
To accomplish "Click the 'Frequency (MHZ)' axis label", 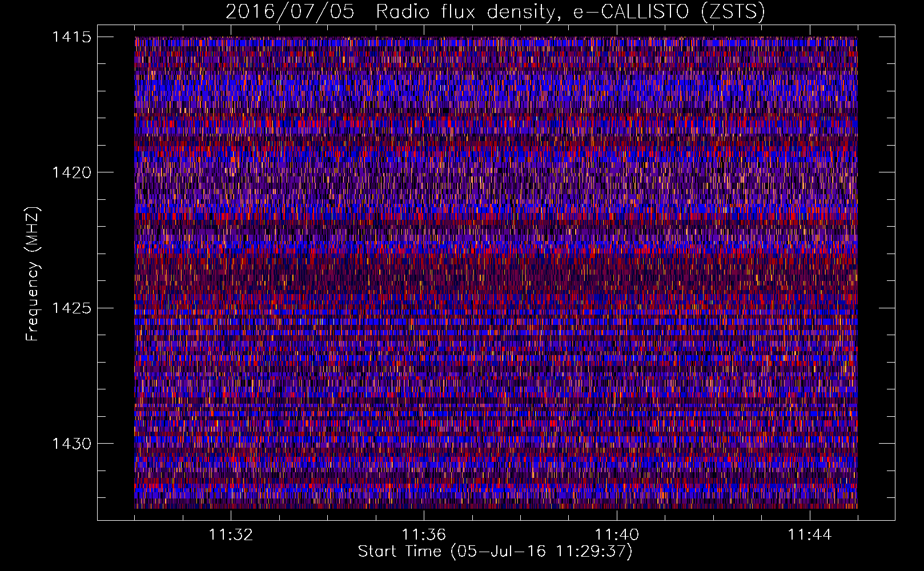I will 33,274.
